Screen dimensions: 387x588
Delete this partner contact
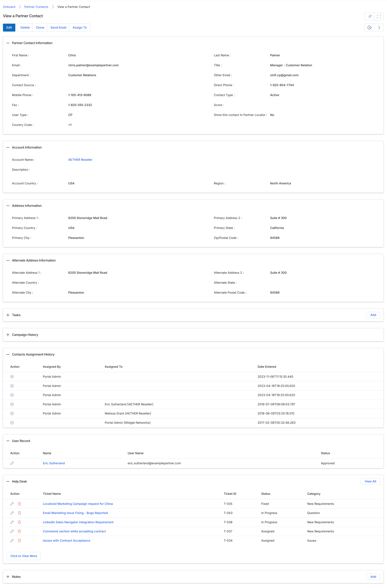(x=25, y=27)
